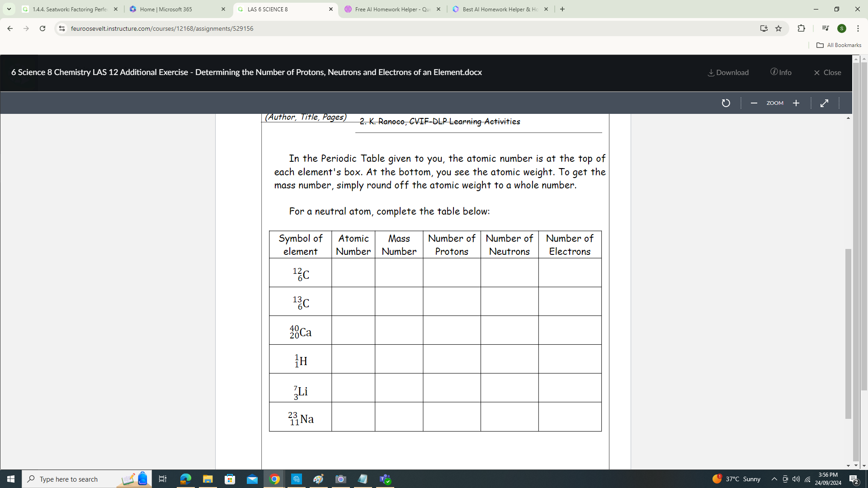
Task: Open Wi-Fi network settings in tray
Action: (807, 479)
